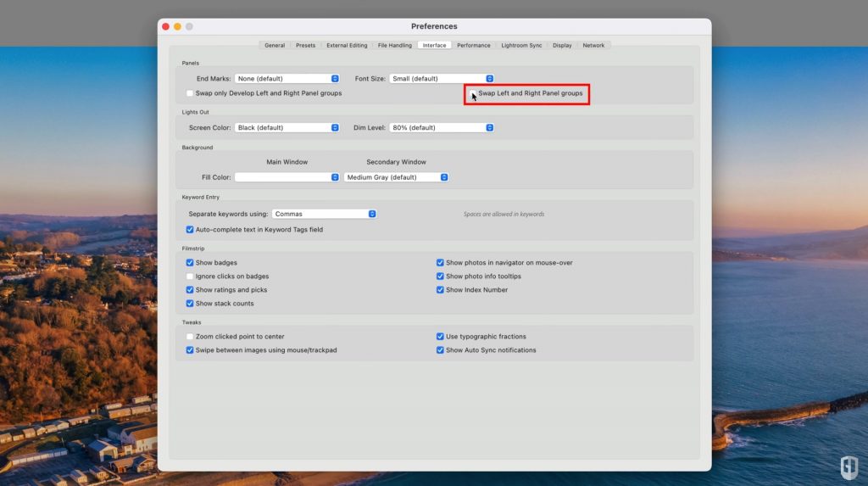This screenshot has width=868, height=486.
Task: Go to the External Editing tab
Action: coord(347,45)
